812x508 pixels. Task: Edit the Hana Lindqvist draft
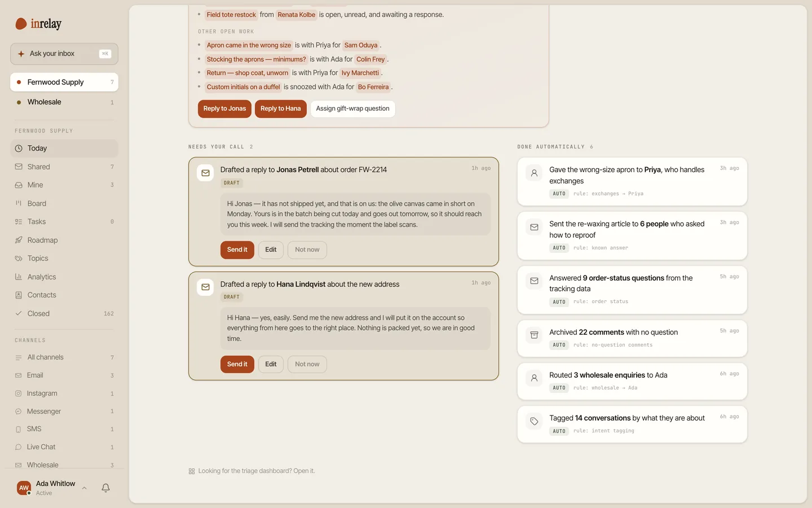point(271,364)
